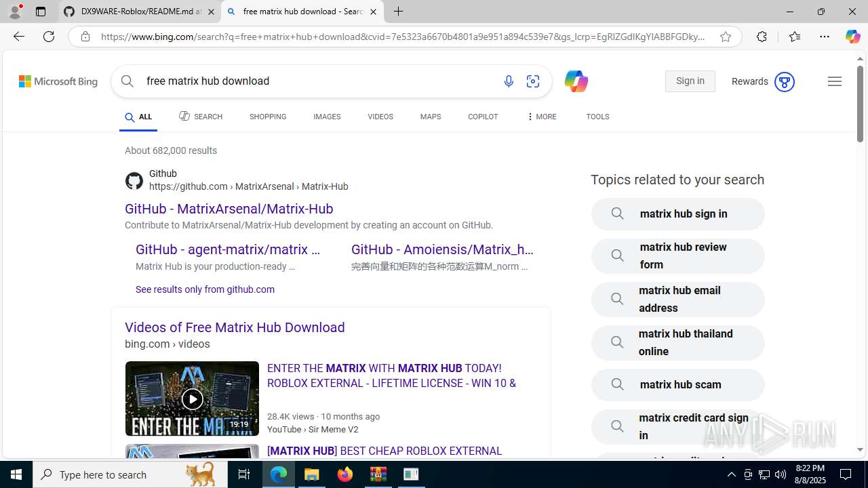Close the DX9WARE-Roblox GitHub tab
Image resolution: width=868 pixels, height=488 pixels.
click(211, 12)
